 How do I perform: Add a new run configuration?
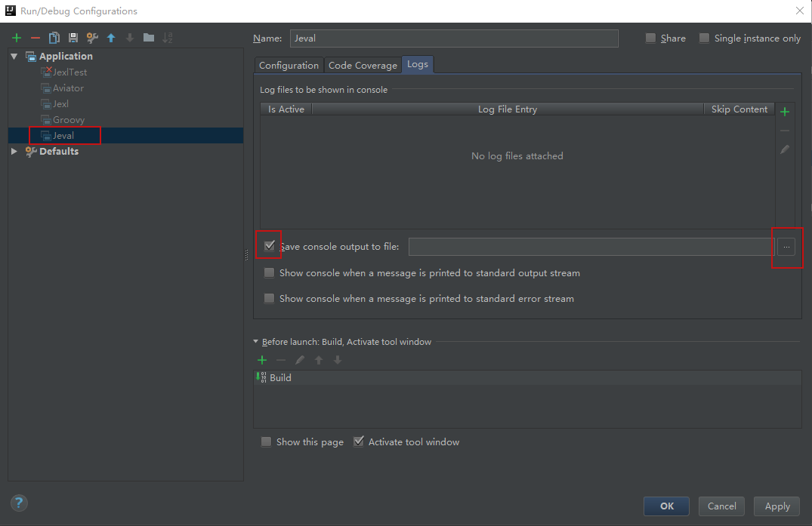[x=16, y=37]
